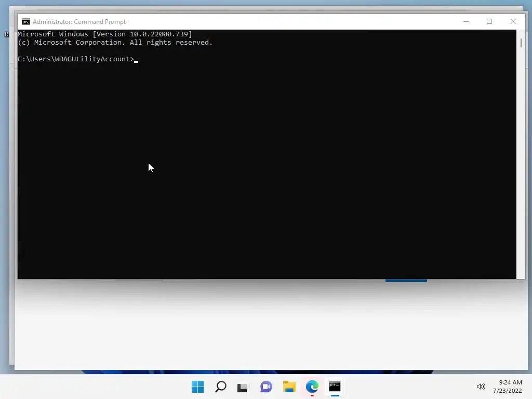Open File Explorer from the taskbar
532x399 pixels.
289,387
